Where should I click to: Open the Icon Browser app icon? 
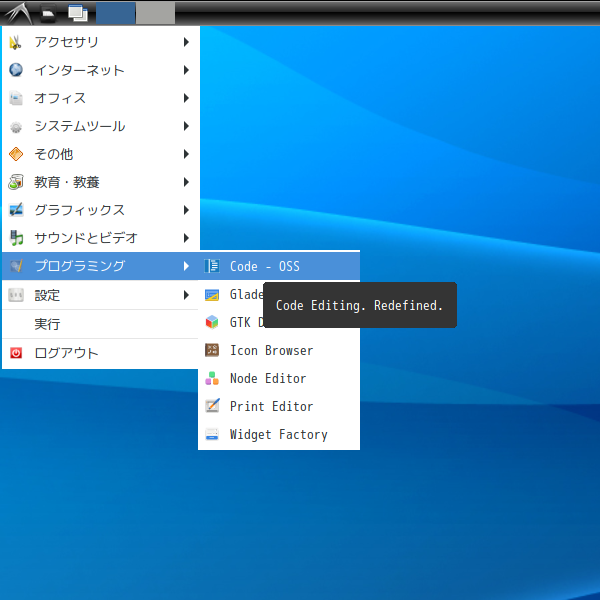pyautogui.click(x=211, y=350)
